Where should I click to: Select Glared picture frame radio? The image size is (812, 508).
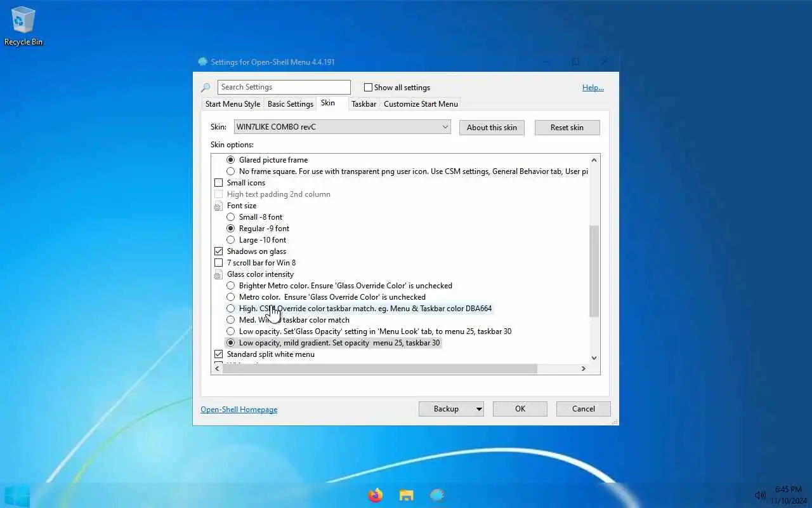(231, 160)
